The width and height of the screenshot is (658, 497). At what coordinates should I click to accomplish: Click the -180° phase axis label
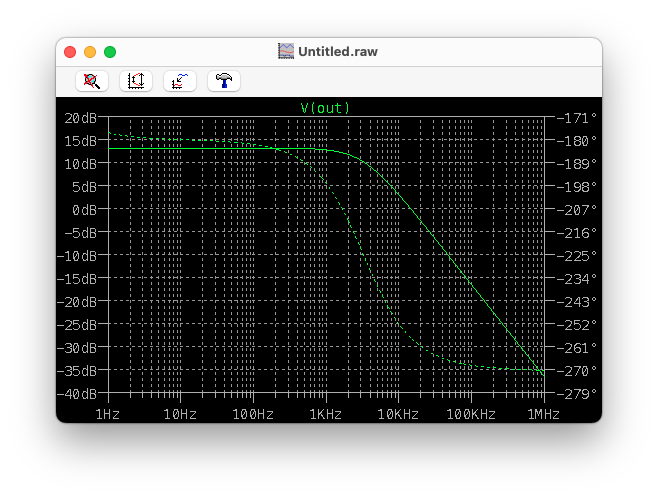coord(577,141)
